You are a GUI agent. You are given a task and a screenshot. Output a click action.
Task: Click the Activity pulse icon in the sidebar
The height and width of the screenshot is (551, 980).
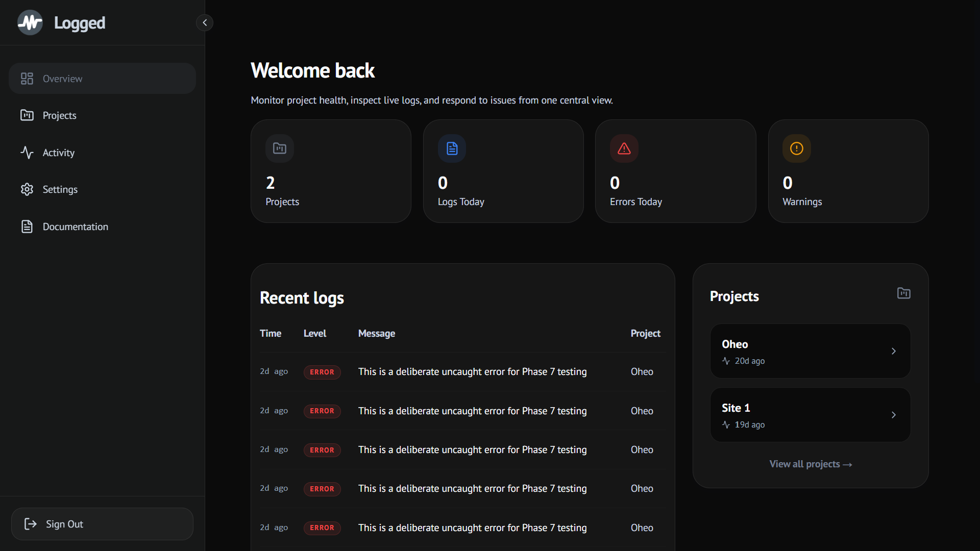(x=27, y=153)
